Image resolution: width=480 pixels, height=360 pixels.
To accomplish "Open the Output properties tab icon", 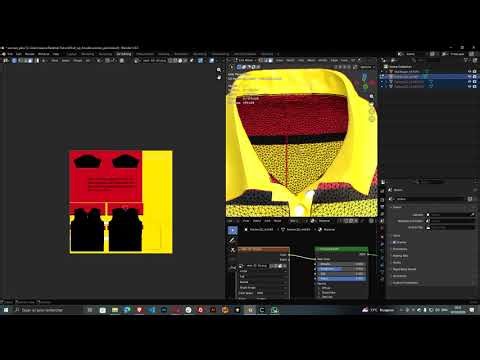I will coord(382,199).
